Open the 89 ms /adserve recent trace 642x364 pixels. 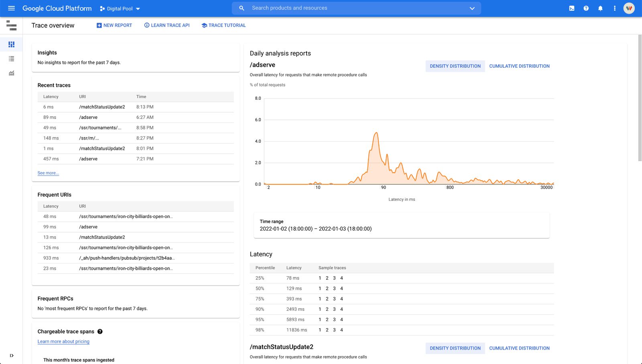coord(136,117)
